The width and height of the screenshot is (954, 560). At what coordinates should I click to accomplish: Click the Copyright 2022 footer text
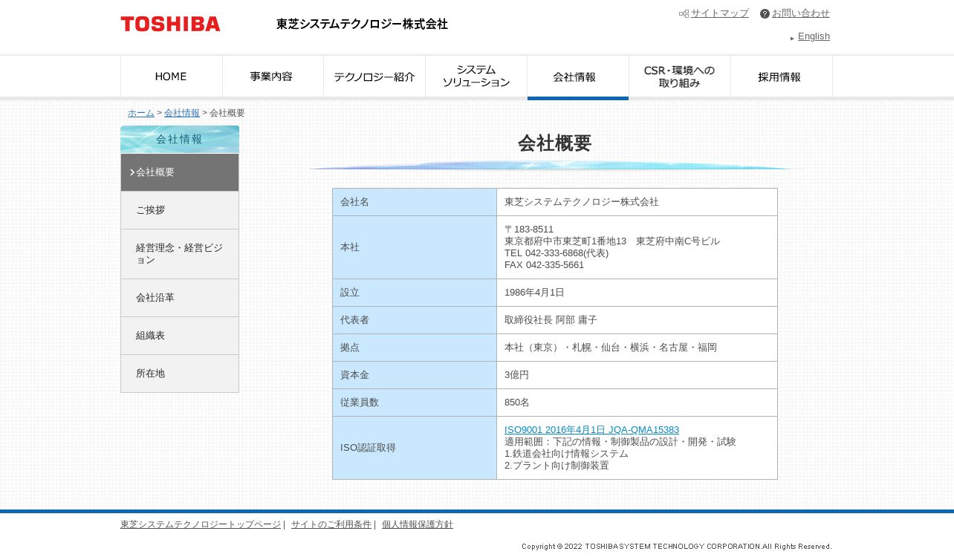pos(677,547)
